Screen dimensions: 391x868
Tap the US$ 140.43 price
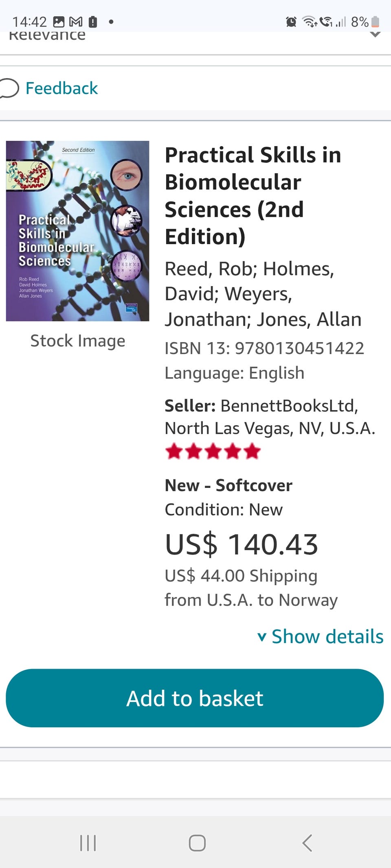241,544
